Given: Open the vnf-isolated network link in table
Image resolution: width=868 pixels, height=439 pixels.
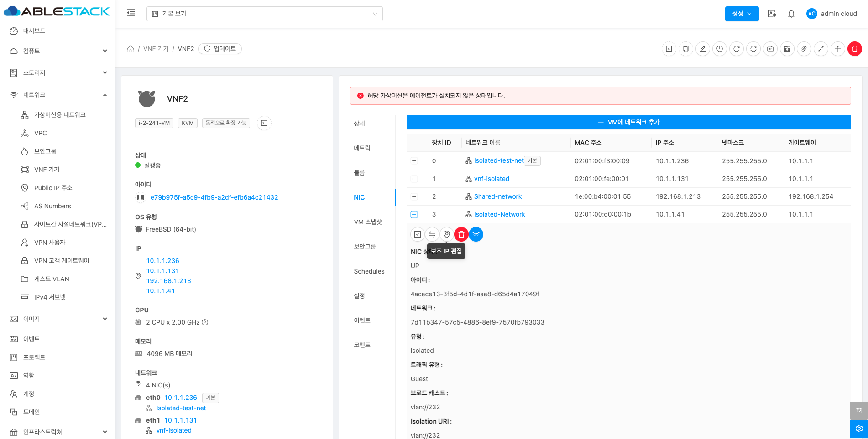Looking at the screenshot, I should (492, 179).
